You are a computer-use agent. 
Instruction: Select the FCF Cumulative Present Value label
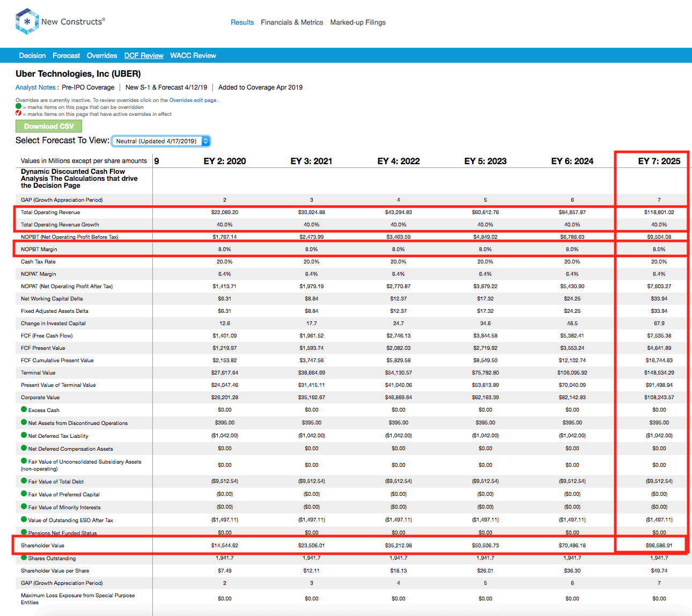click(57, 361)
